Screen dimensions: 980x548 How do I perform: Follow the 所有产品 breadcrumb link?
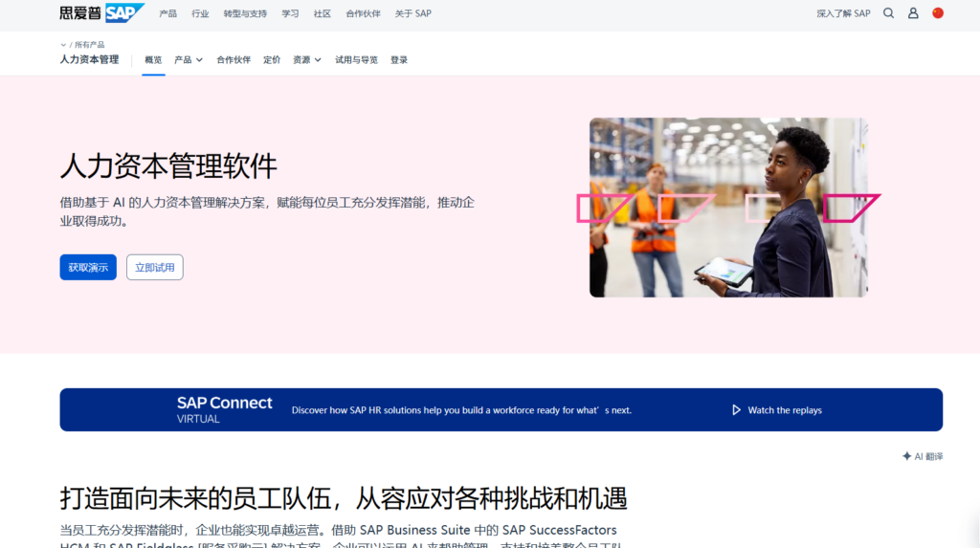tap(89, 45)
